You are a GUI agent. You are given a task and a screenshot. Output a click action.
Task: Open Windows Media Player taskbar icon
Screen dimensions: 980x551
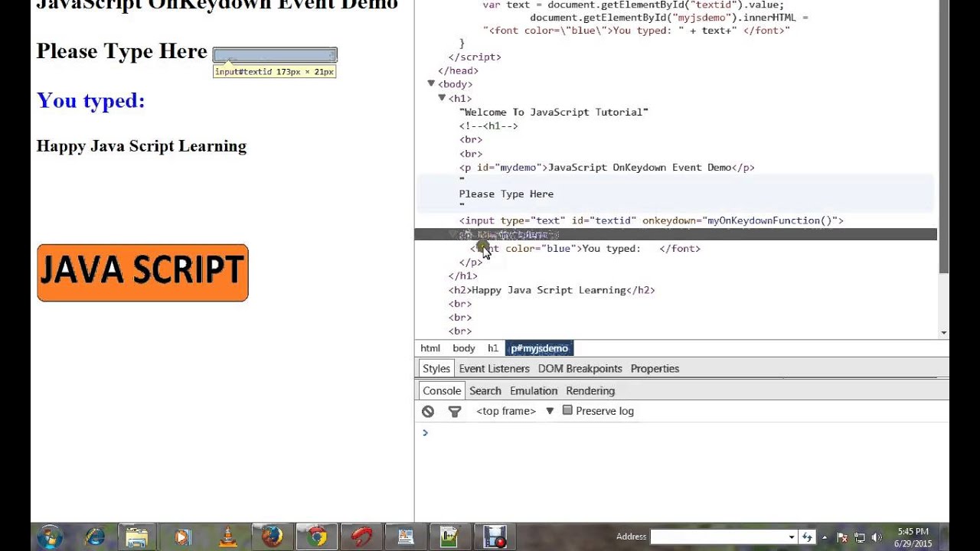(x=181, y=536)
